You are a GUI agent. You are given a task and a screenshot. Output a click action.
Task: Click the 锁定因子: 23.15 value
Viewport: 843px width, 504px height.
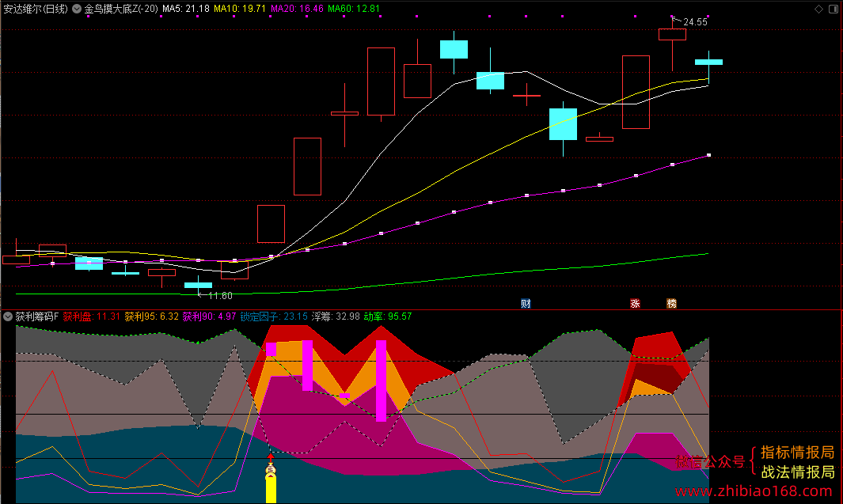274,316
